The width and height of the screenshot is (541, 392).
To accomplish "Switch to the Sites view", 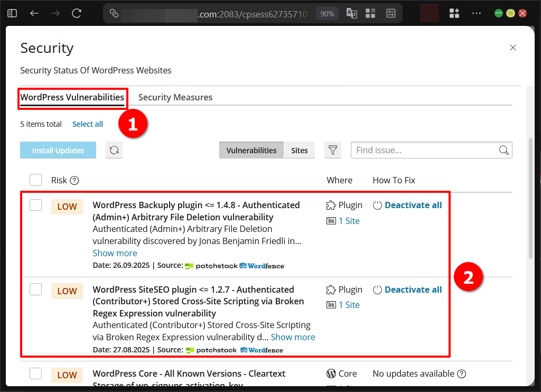I will point(299,150).
